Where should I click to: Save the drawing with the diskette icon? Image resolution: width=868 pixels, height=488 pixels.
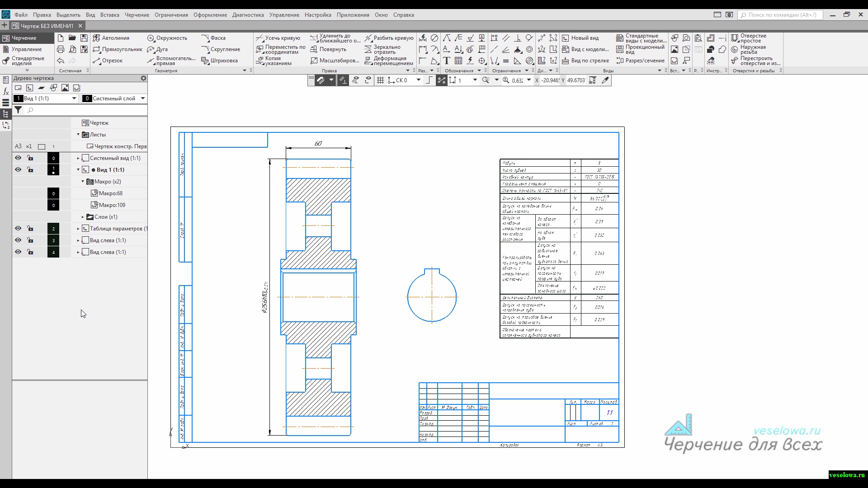[x=84, y=38]
